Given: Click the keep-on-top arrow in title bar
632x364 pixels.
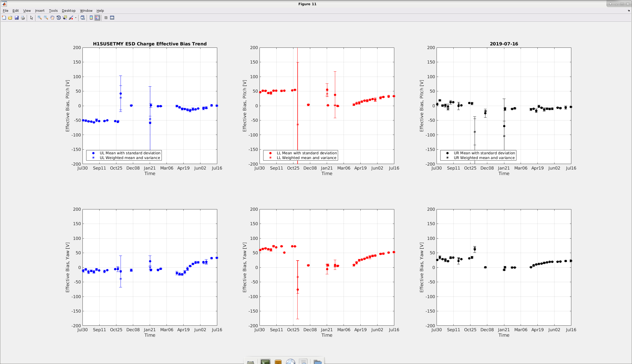Looking at the screenshot, I should [610, 4].
